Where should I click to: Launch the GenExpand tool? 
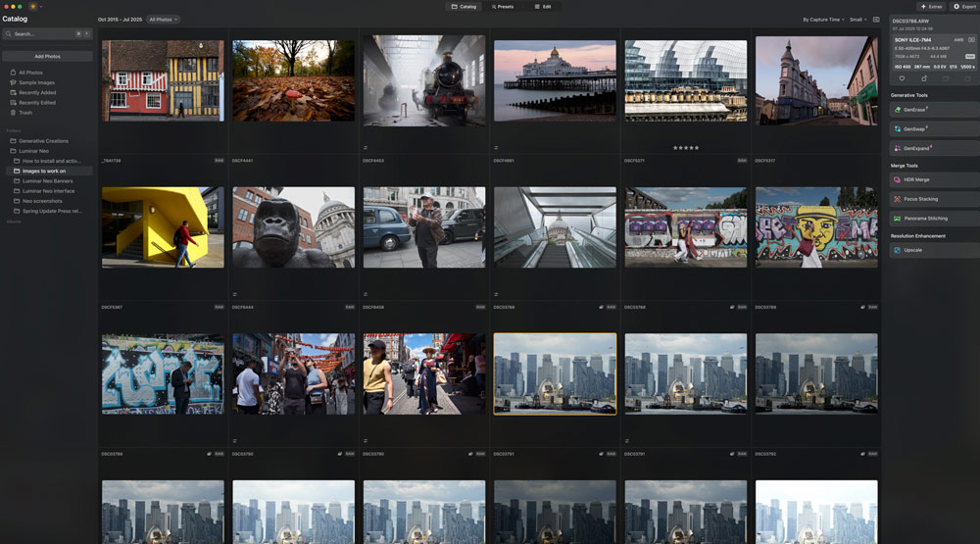(x=934, y=148)
